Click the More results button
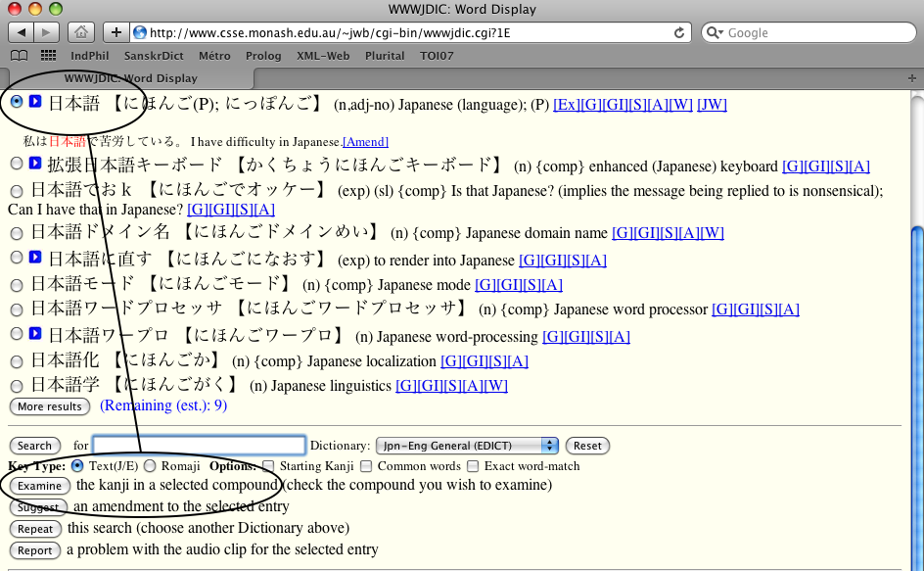Viewport: 924px width, 571px height. tap(49, 406)
